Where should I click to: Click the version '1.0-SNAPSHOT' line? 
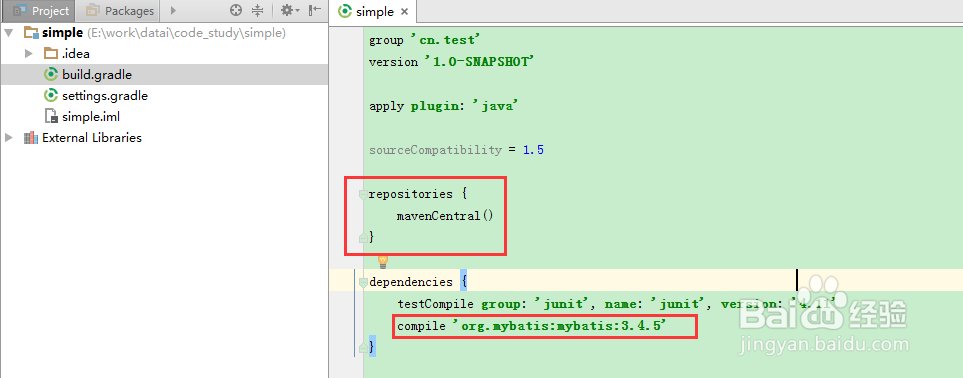tap(452, 62)
